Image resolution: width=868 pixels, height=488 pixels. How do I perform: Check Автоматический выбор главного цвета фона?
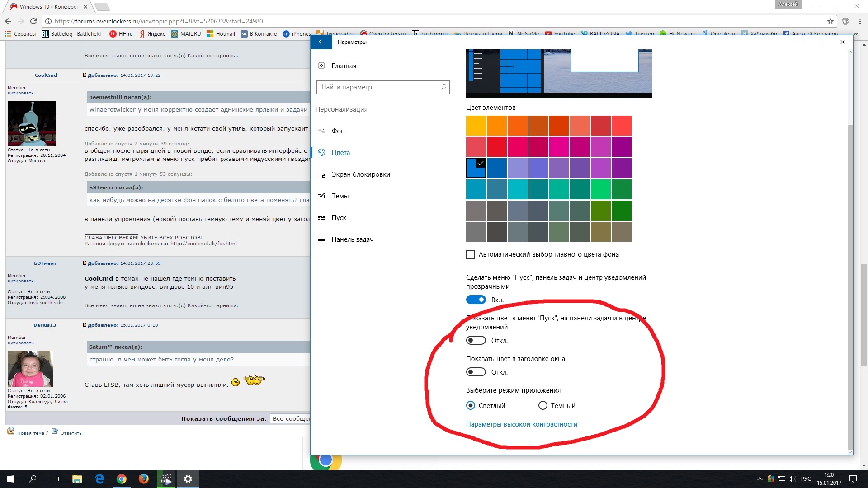pyautogui.click(x=471, y=254)
